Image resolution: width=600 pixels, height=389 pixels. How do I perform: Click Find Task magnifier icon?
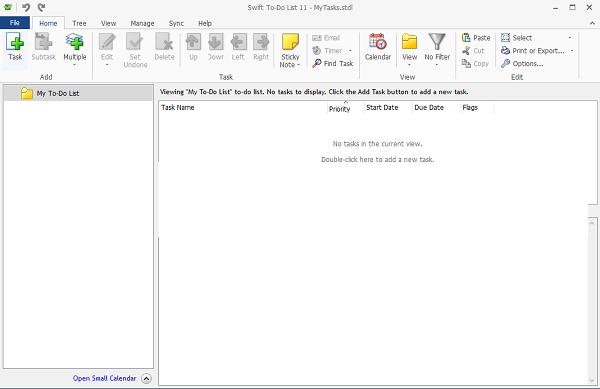[316, 63]
